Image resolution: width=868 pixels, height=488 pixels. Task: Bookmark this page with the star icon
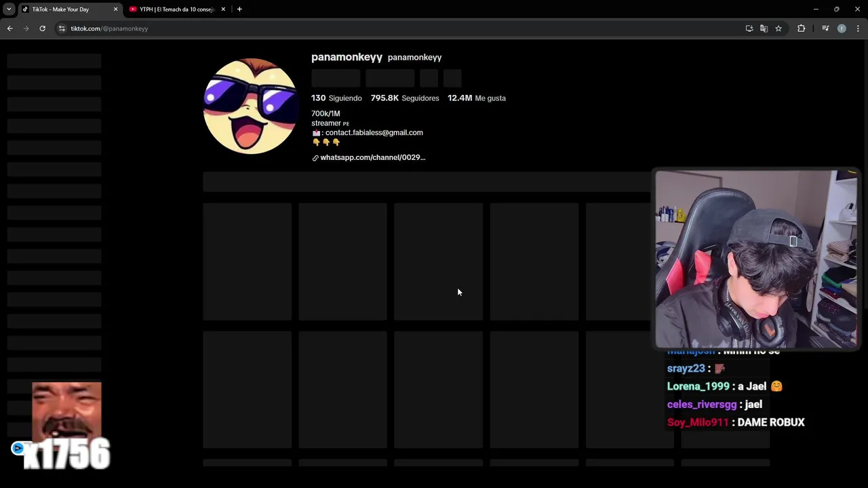pos(778,28)
